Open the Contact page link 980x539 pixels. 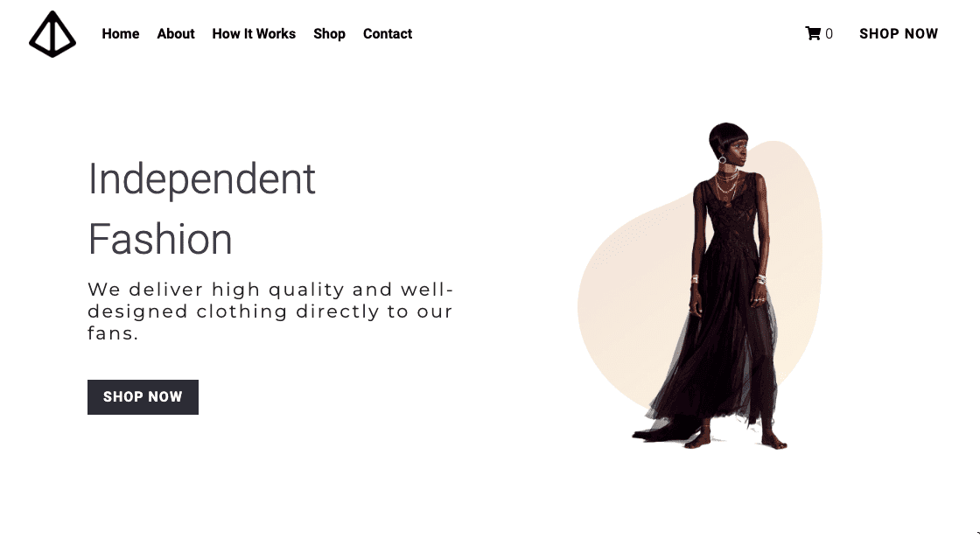coord(388,34)
